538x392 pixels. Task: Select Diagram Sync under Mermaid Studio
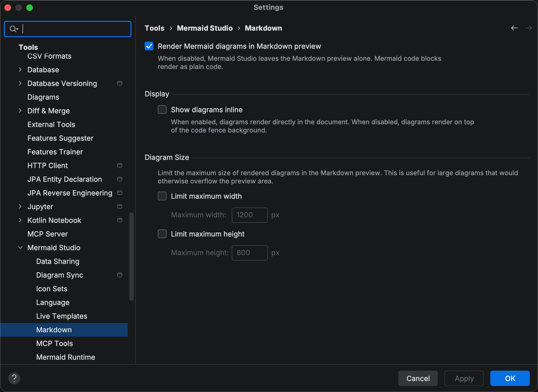tap(59, 275)
